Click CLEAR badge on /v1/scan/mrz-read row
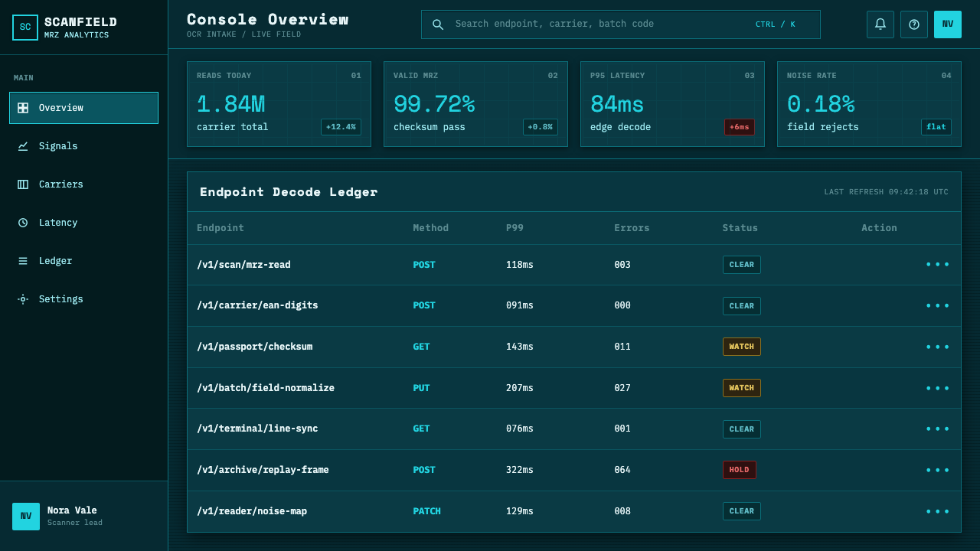Viewport: 980px width, 551px height. point(742,265)
